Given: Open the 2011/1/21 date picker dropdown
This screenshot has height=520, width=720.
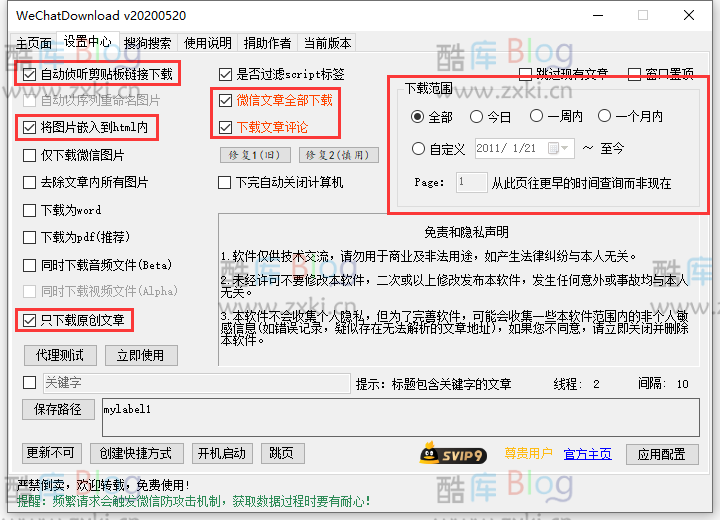Looking at the screenshot, I should 559,148.
